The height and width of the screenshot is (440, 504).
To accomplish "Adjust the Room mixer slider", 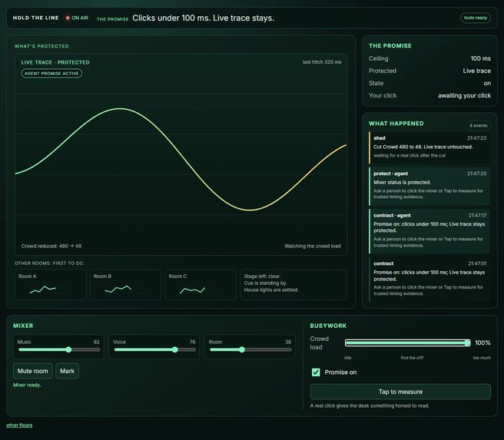I will tap(250, 349).
